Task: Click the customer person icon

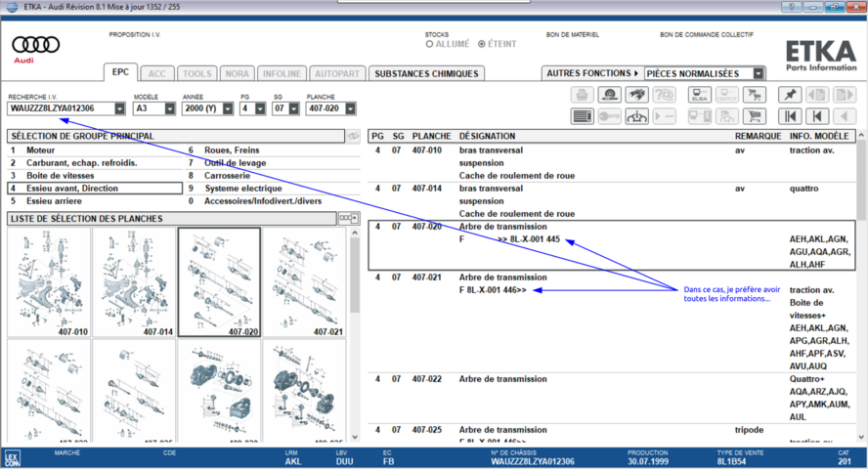Action: click(x=727, y=116)
